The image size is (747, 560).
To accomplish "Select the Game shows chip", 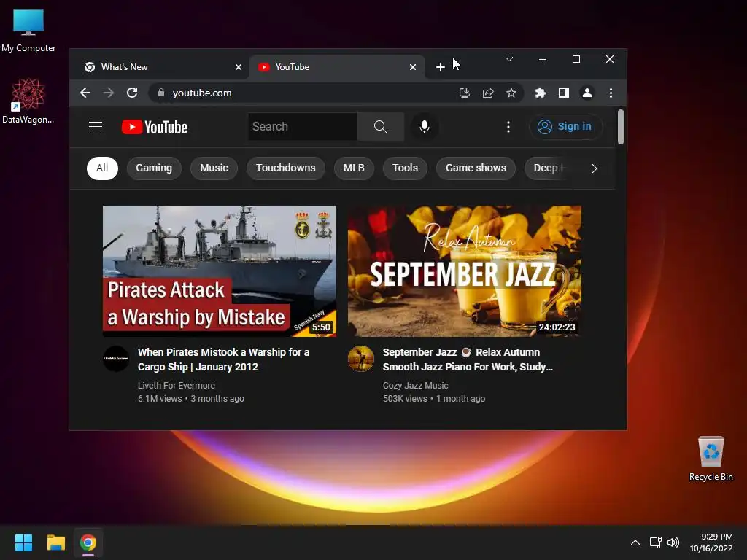I will pos(476,168).
